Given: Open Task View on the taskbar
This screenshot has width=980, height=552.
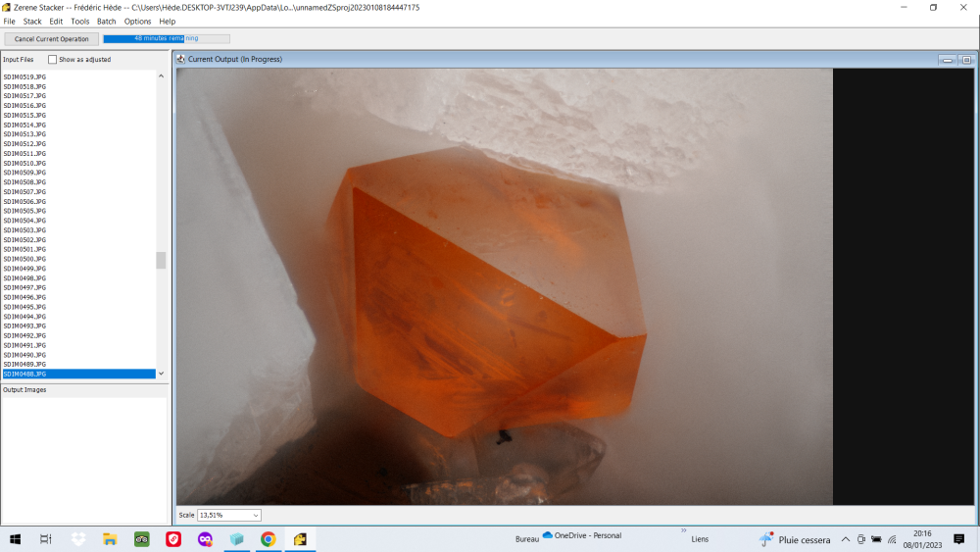Looking at the screenshot, I should tap(46, 539).
